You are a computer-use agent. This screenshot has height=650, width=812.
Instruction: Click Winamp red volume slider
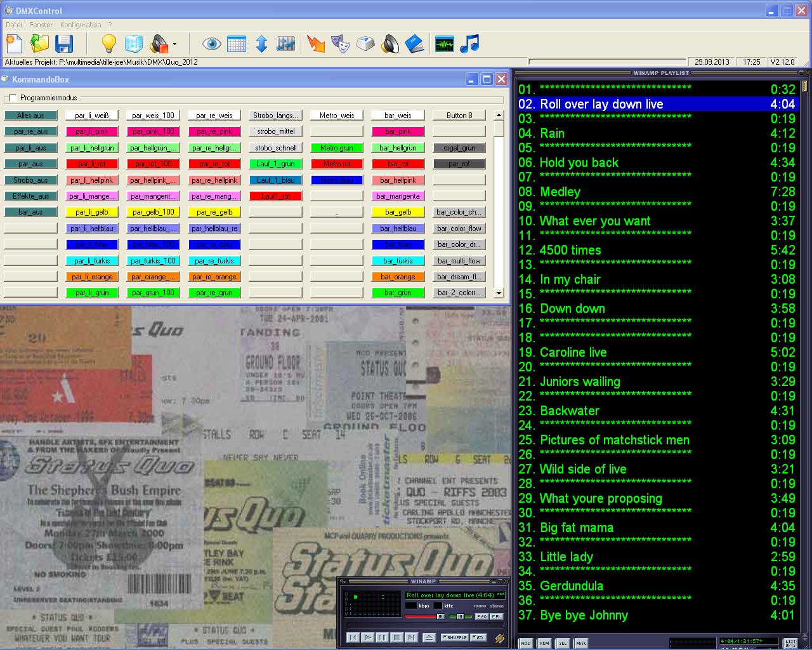(x=425, y=616)
